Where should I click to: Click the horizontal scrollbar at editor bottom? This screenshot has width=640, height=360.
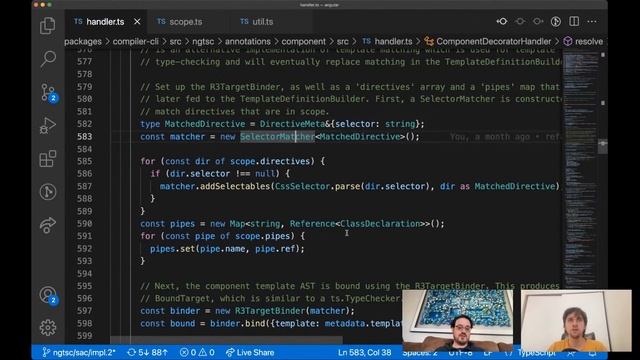tap(227, 340)
